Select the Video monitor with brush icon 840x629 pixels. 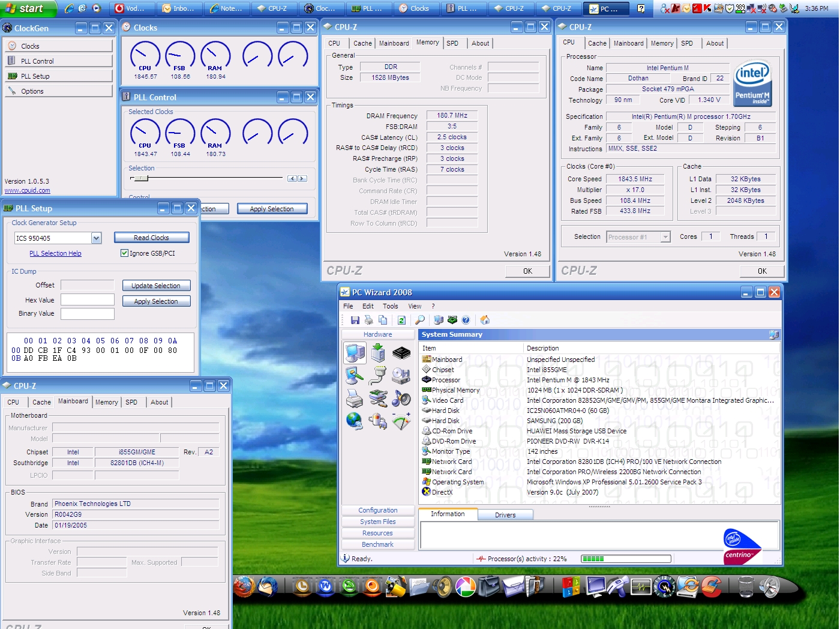click(355, 376)
